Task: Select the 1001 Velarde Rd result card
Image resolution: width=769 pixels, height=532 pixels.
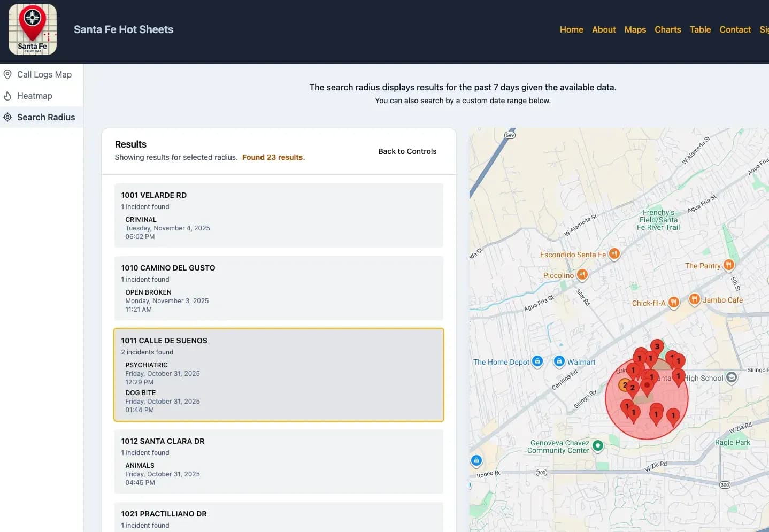Action: [279, 215]
